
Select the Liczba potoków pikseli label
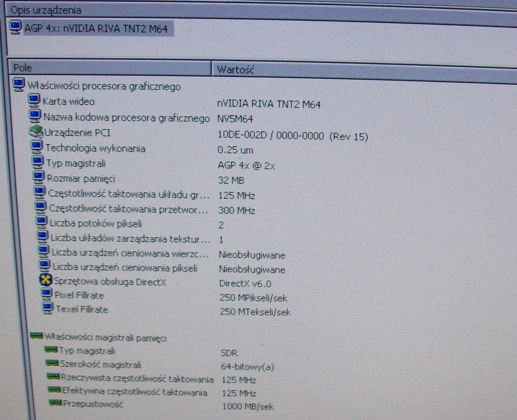(95, 224)
